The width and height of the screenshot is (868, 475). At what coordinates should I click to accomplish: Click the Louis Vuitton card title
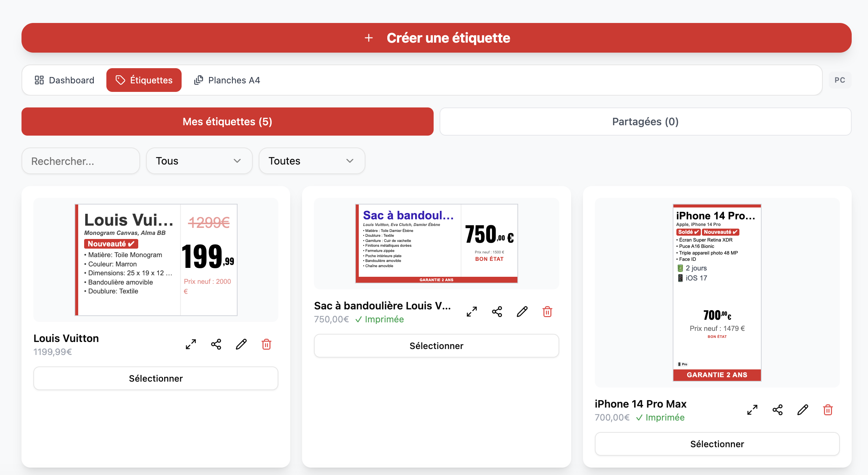point(66,338)
